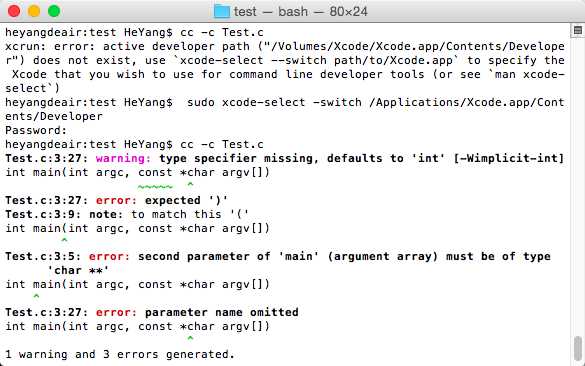Click the 'xcrun: error:' message start
Image resolution: width=585 pixels, height=366 pixels.
click(50, 47)
